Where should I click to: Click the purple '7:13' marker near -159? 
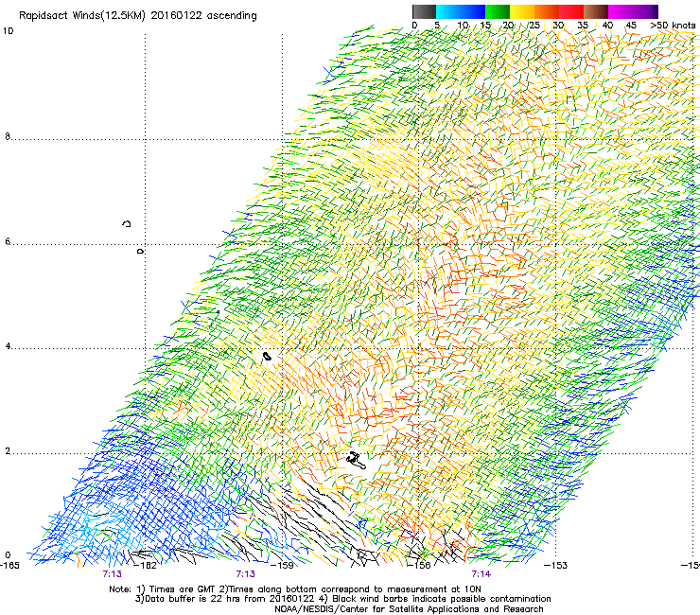pos(246,574)
